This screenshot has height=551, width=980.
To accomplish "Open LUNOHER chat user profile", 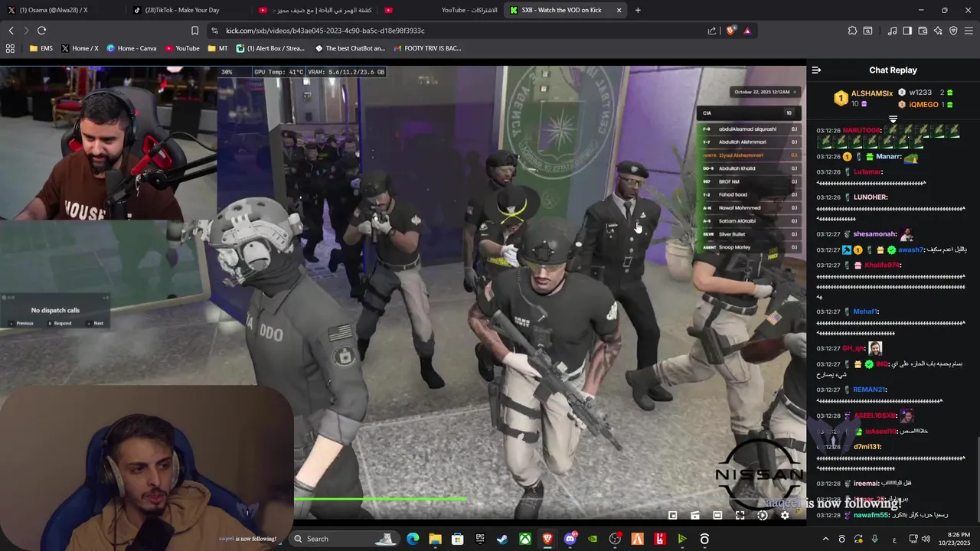I will click(x=871, y=197).
